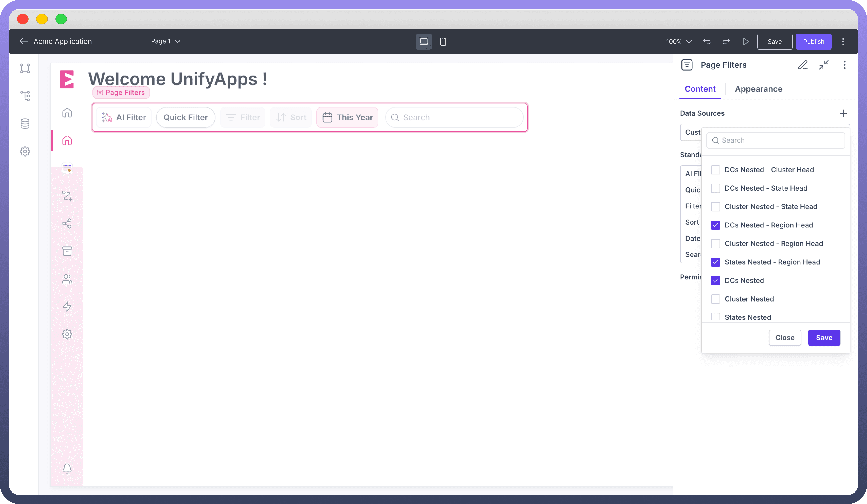Switch to mobile device view icon
The height and width of the screenshot is (504, 867).
pos(443,42)
